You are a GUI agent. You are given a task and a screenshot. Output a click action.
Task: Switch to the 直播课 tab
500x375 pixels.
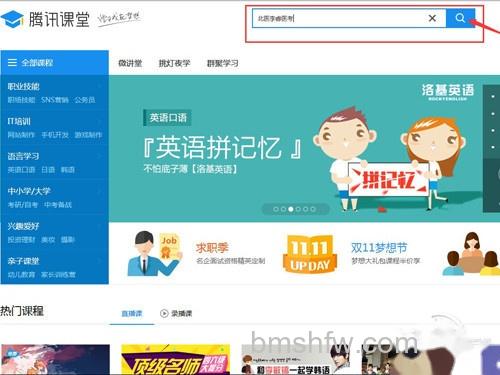[x=132, y=313]
